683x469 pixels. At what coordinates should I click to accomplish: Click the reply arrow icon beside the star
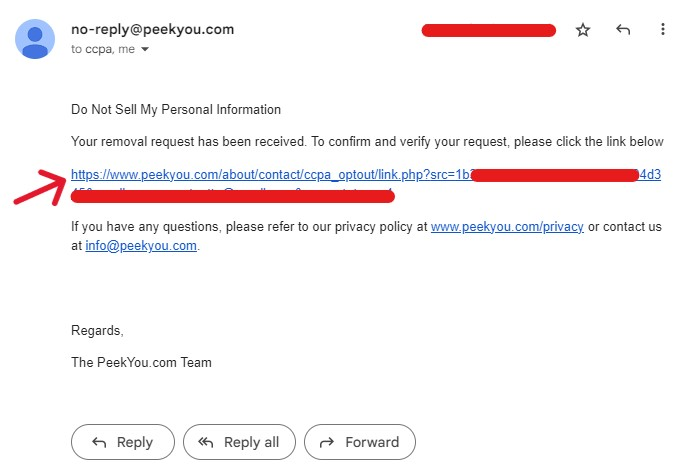[x=623, y=30]
